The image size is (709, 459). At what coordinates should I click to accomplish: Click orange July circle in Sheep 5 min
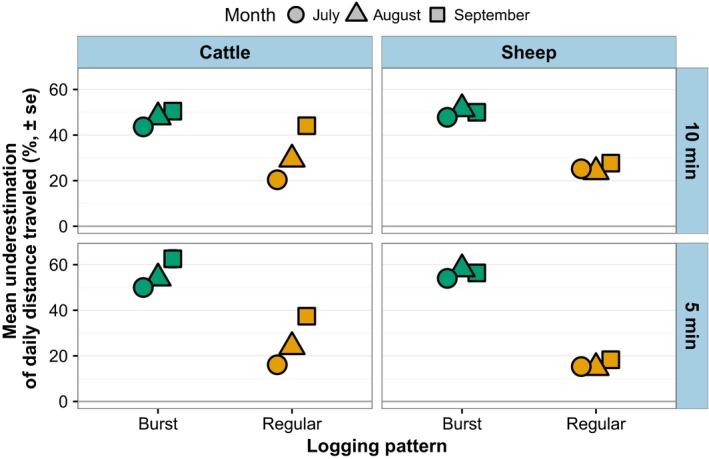tap(581, 366)
